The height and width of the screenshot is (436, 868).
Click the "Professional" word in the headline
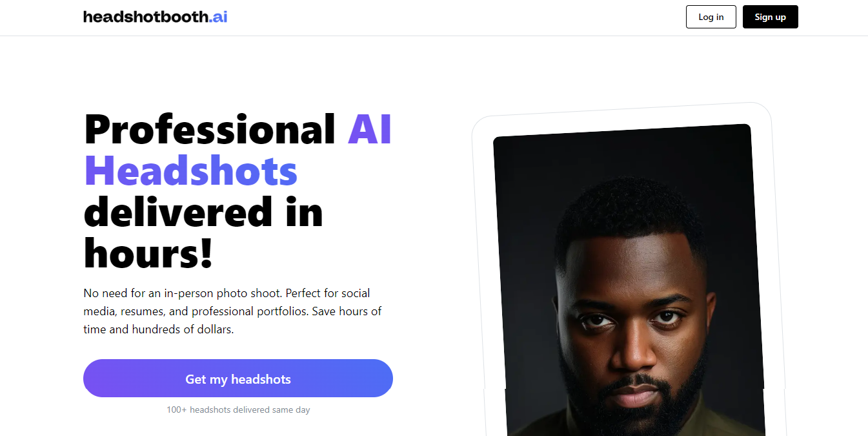tap(210, 129)
